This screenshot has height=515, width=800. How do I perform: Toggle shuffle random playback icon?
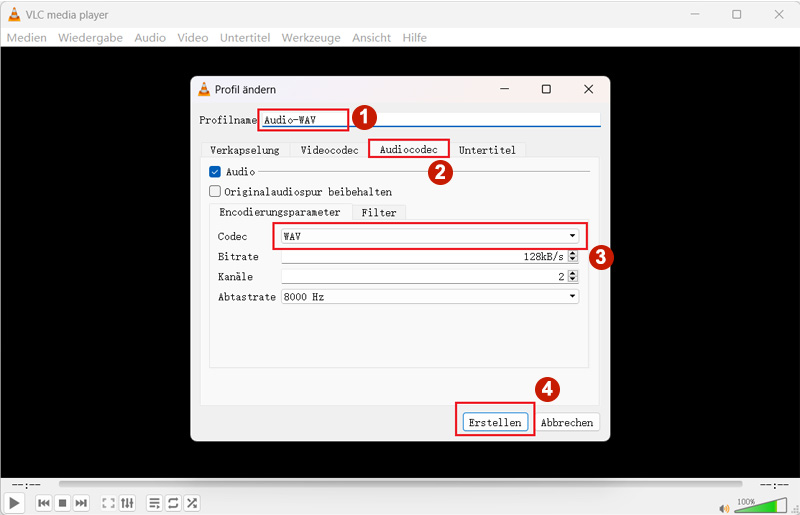[x=192, y=503]
